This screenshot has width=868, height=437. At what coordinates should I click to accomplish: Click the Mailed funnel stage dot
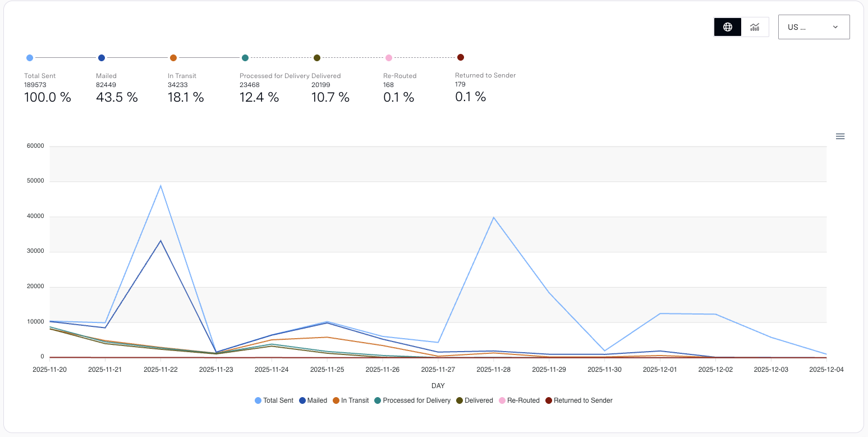[x=102, y=58]
